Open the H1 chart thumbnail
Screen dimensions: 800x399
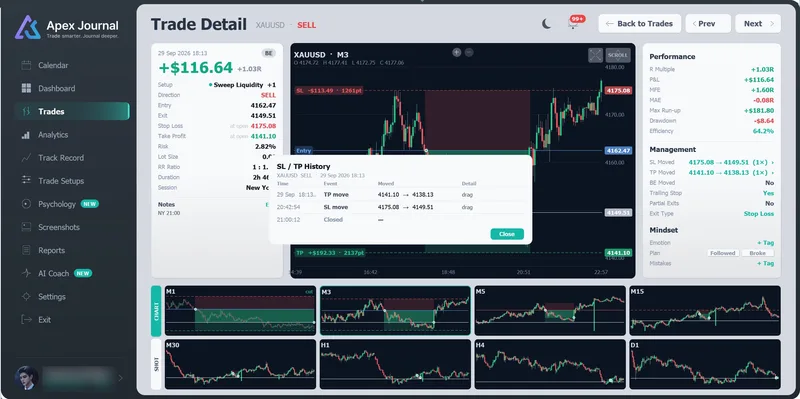[x=395, y=364]
